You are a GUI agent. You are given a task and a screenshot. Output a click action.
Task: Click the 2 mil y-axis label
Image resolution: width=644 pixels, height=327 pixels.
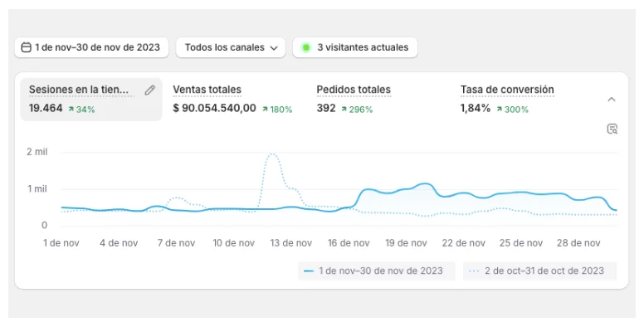click(x=37, y=152)
